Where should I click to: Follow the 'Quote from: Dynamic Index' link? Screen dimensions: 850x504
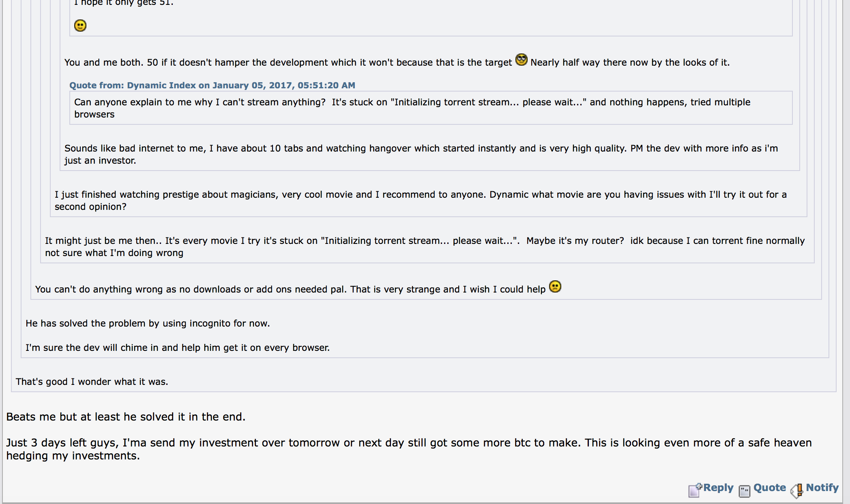(x=212, y=85)
